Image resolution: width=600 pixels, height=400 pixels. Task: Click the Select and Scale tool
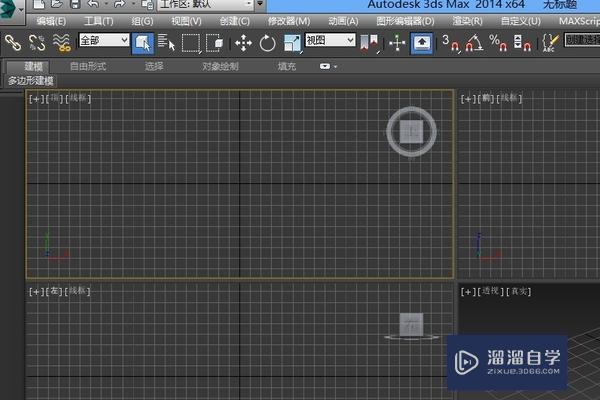pyautogui.click(x=292, y=42)
